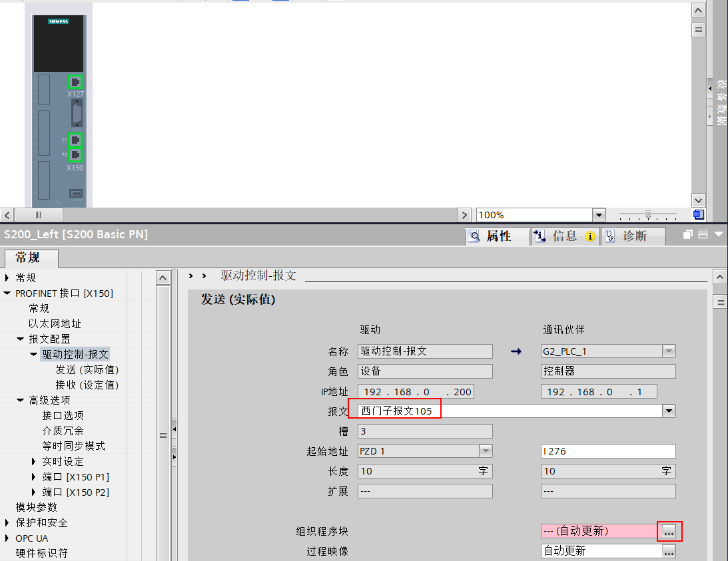This screenshot has height=561, width=728.
Task: Open browse button for 组织程序块
Action: click(669, 531)
